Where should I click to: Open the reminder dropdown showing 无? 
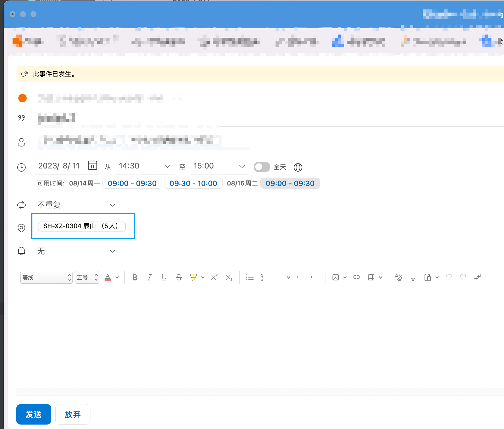pos(112,251)
